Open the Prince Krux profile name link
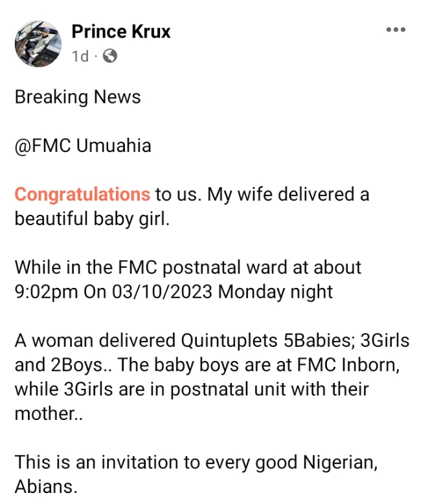The image size is (428, 504). coord(121,31)
